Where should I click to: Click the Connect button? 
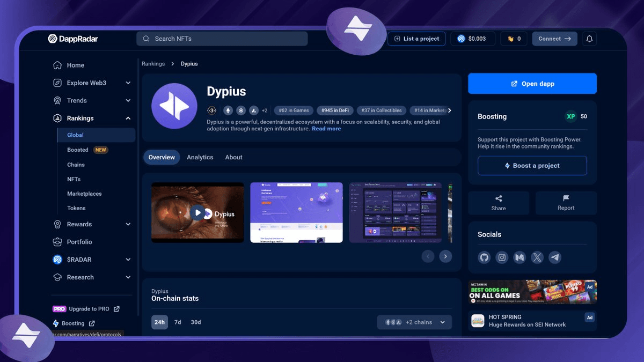coord(555,39)
